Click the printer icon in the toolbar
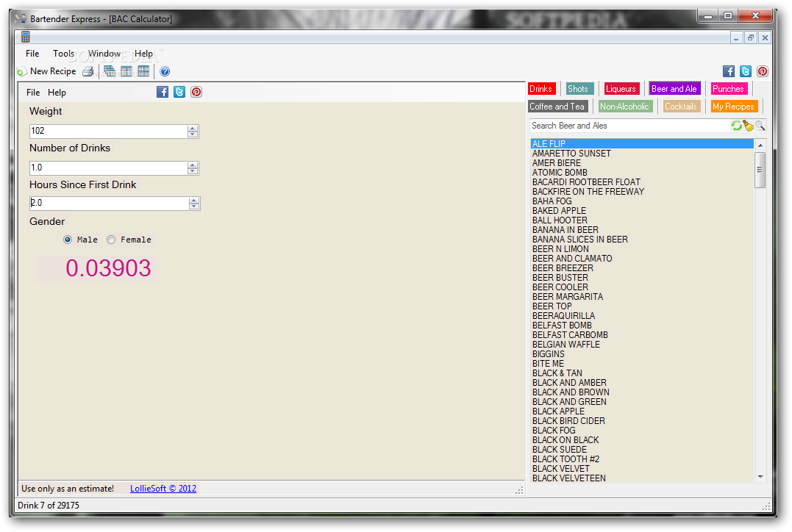 pyautogui.click(x=88, y=71)
